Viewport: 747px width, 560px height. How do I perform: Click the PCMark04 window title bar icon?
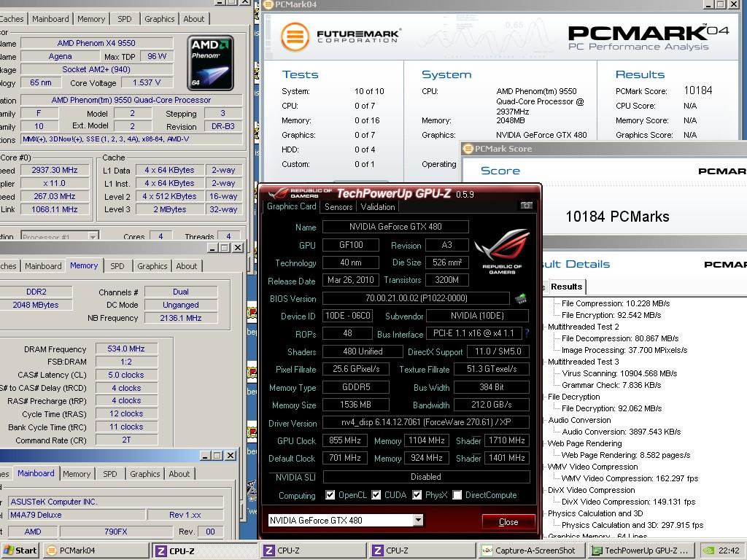click(x=268, y=4)
